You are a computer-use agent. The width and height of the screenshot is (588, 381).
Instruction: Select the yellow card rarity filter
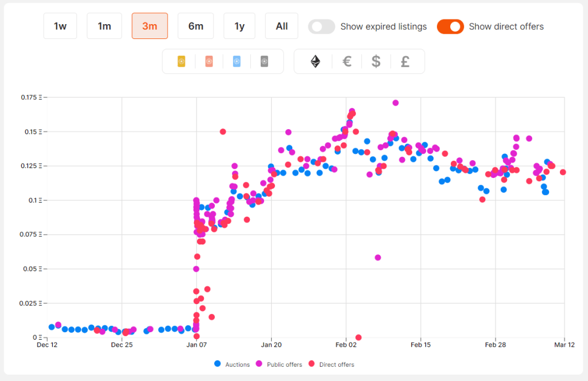pyautogui.click(x=181, y=61)
